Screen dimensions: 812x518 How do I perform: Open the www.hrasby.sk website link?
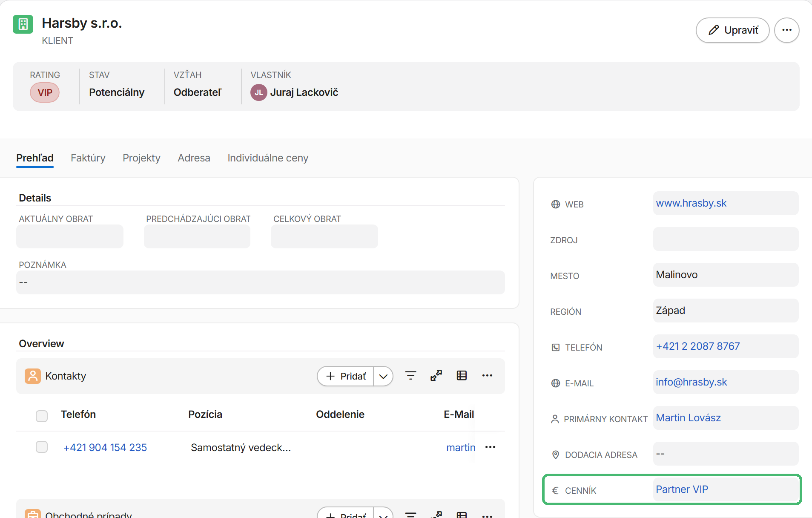coord(691,203)
